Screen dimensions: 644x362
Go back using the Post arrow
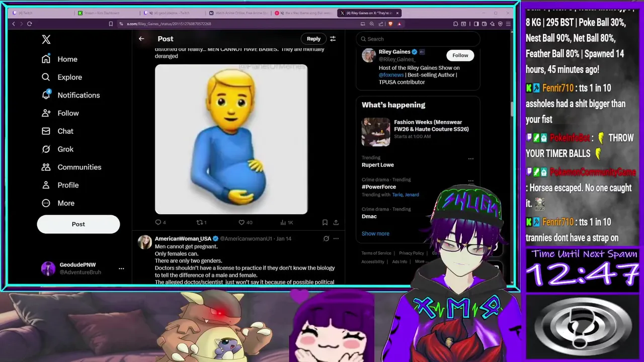(141, 39)
